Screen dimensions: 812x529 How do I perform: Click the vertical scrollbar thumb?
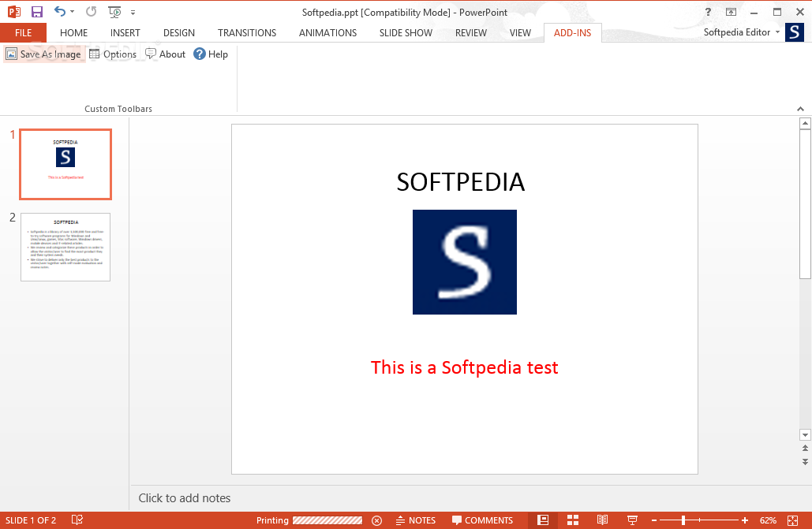[805, 204]
